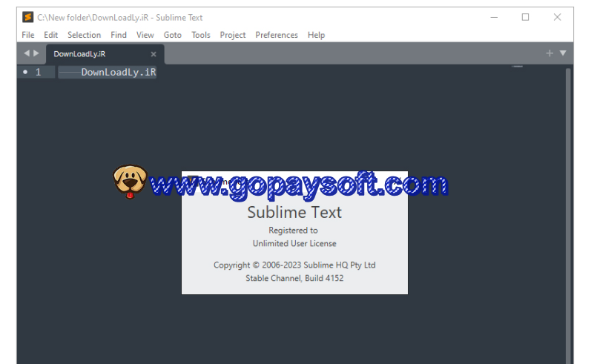Screen dimensions: 597x364
Task: Open the File menu
Action: [27, 35]
